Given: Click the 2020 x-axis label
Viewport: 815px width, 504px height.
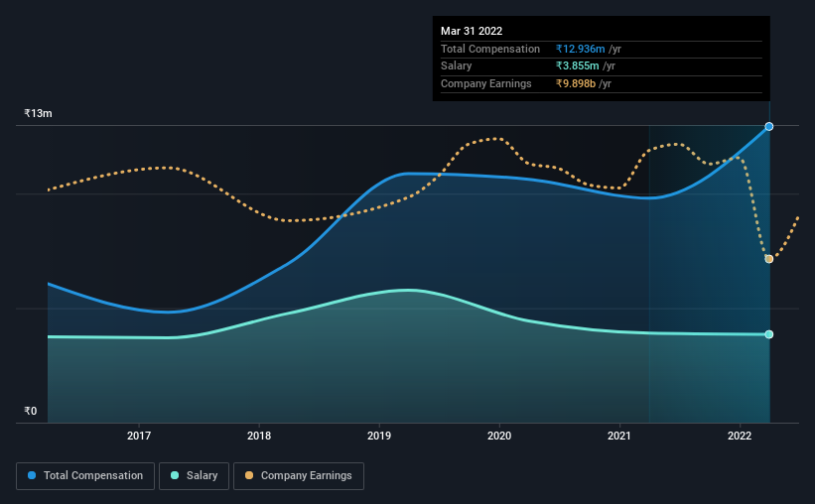Looking at the screenshot, I should pyautogui.click(x=499, y=436).
